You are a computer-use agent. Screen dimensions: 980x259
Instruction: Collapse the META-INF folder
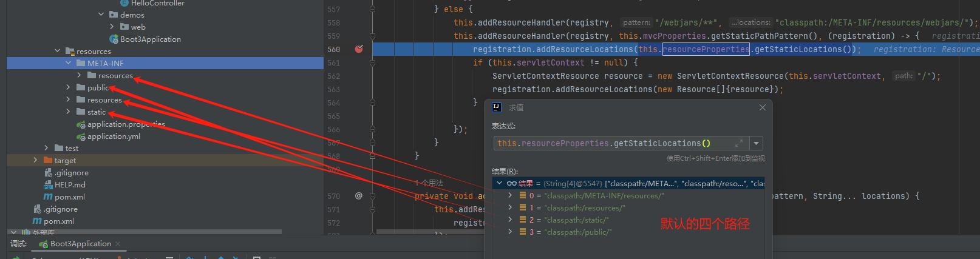click(68, 63)
